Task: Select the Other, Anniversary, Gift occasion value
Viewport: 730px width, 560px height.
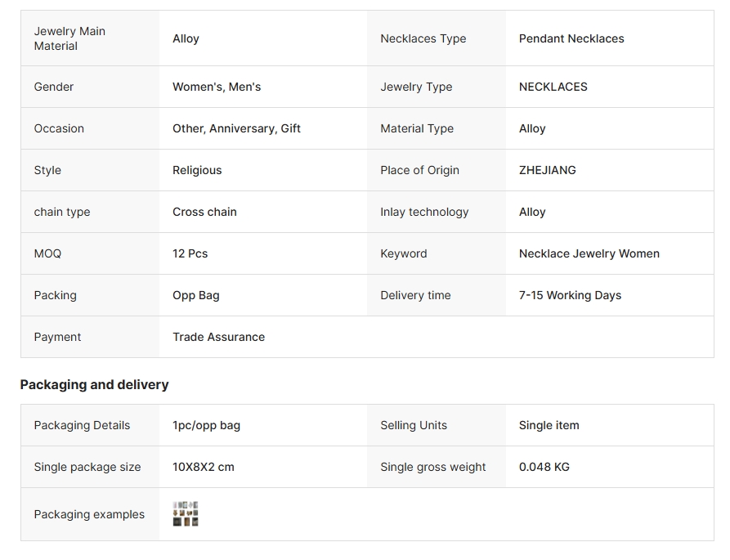Action: pyautogui.click(x=236, y=128)
